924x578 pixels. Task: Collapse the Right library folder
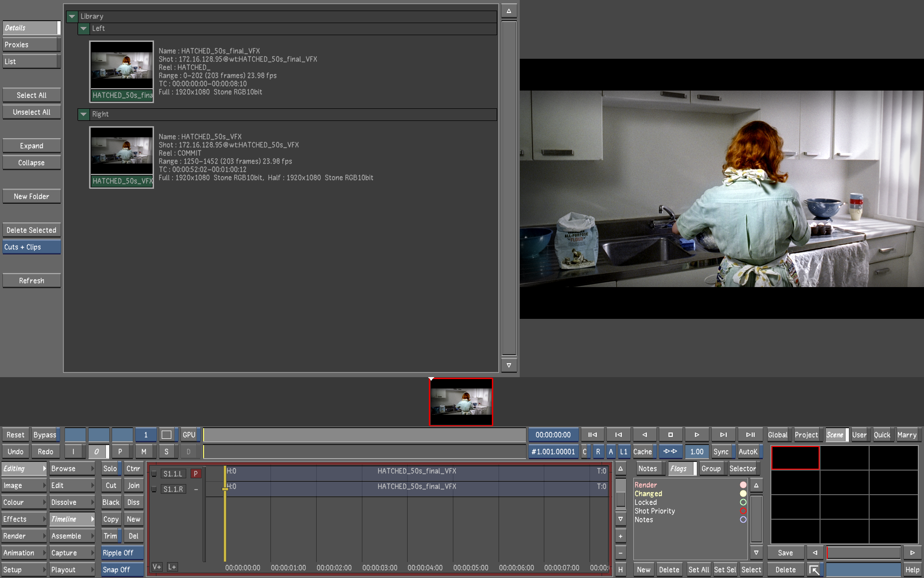(84, 114)
